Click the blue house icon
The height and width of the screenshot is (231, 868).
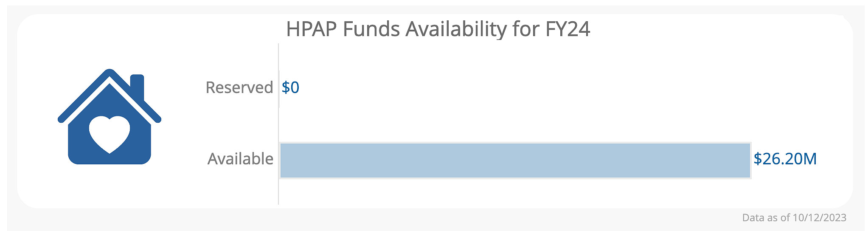pyautogui.click(x=110, y=116)
